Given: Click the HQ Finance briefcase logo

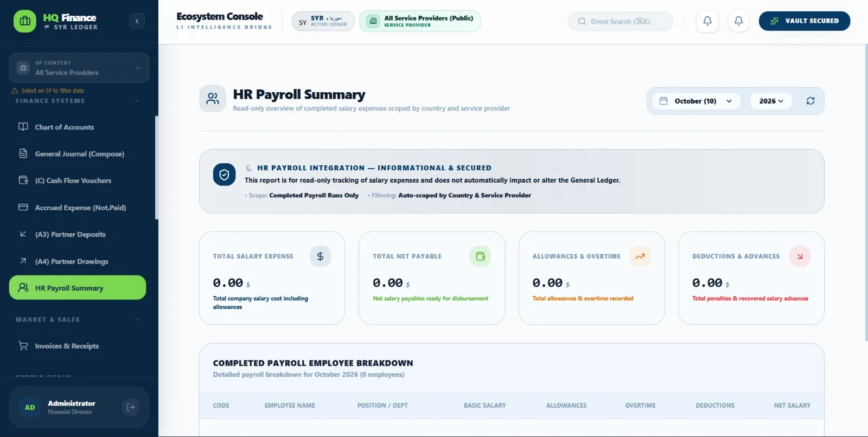Looking at the screenshot, I should [25, 21].
